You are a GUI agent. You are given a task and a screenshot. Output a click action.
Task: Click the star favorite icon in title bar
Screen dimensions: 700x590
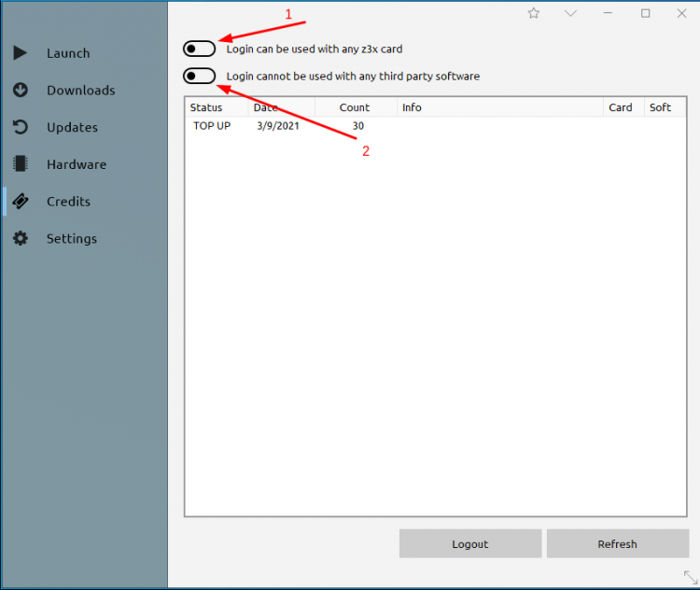(534, 13)
